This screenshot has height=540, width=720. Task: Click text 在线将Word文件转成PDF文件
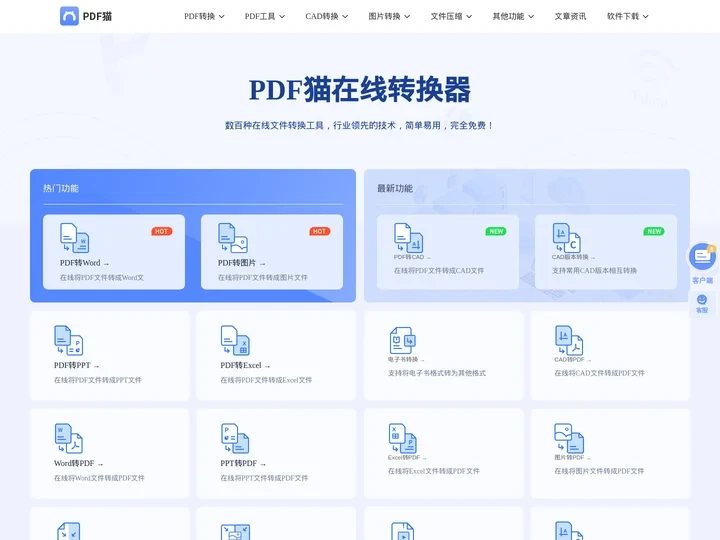99,478
